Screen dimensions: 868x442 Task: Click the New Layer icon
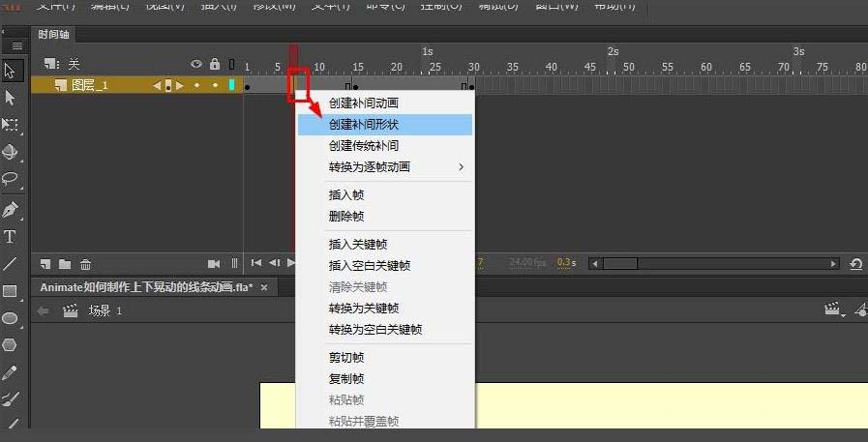pyautogui.click(x=45, y=264)
